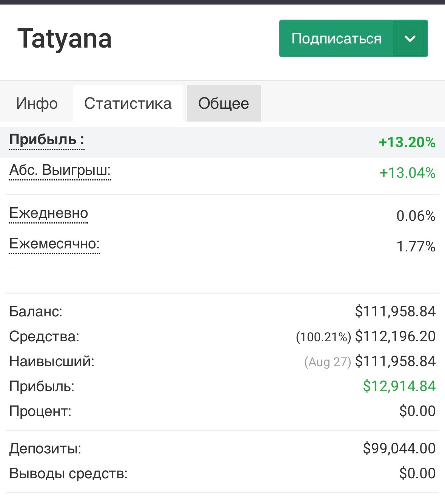Click the +13.04% absolute gain value
The image size is (445, 504).
pos(407,173)
